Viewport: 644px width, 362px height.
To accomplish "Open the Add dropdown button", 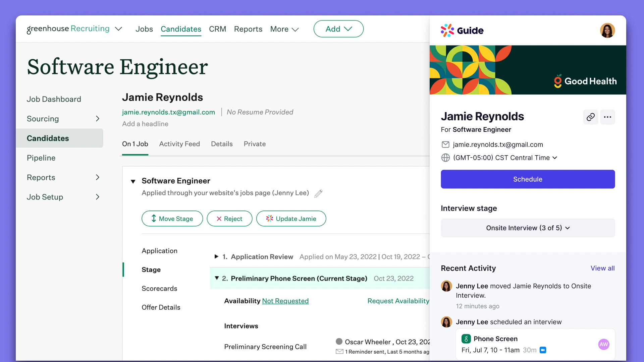I will coord(338,29).
